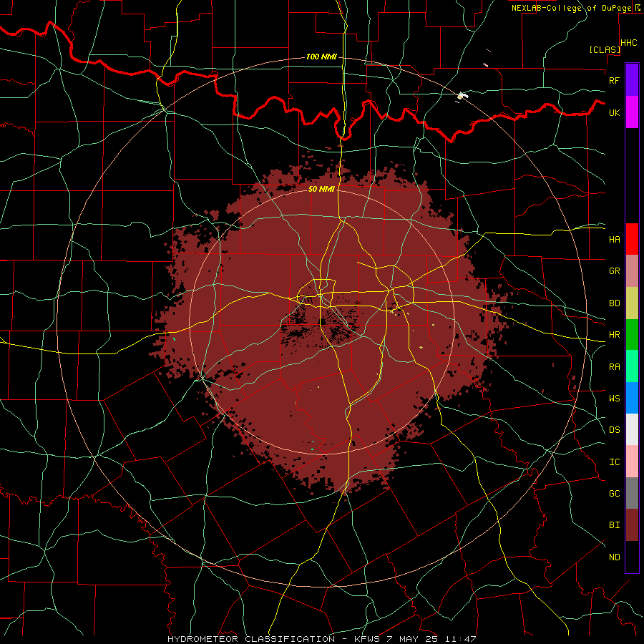Click the GR legend label
The height and width of the screenshot is (644, 644).
(x=614, y=271)
